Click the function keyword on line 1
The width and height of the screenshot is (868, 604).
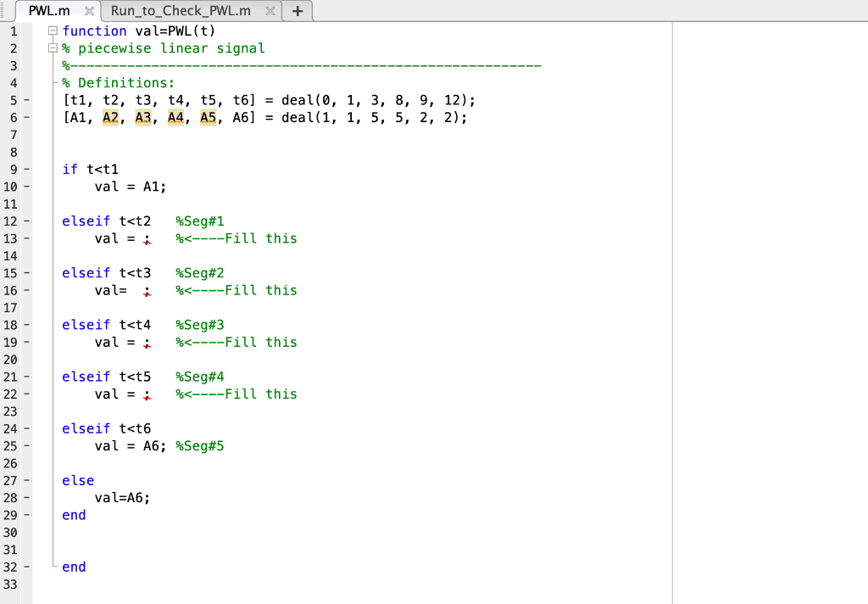[95, 31]
